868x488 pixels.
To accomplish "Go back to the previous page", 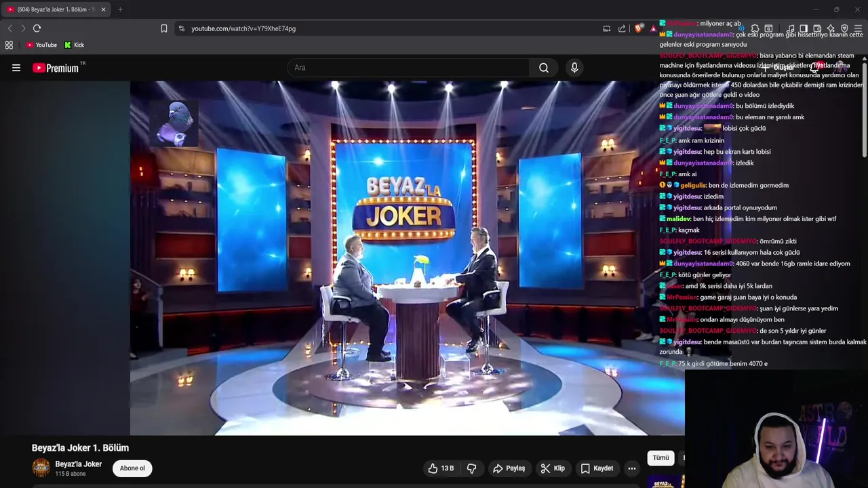I will [9, 28].
